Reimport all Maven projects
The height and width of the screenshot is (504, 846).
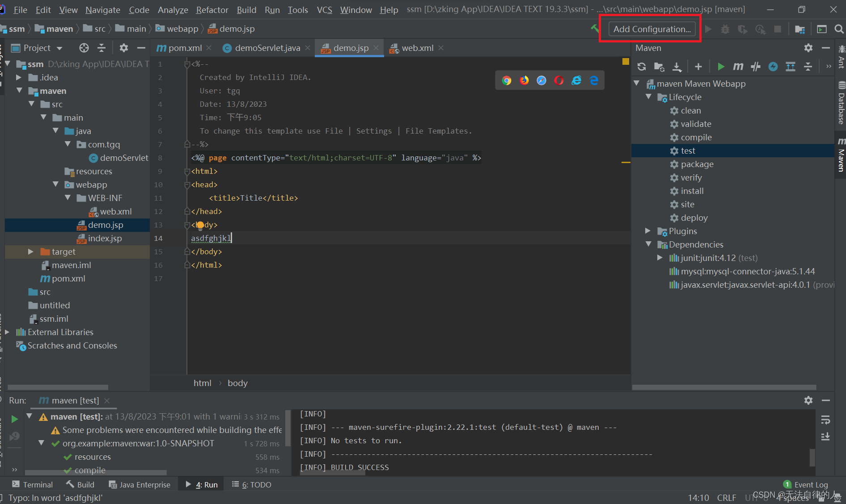pos(641,66)
